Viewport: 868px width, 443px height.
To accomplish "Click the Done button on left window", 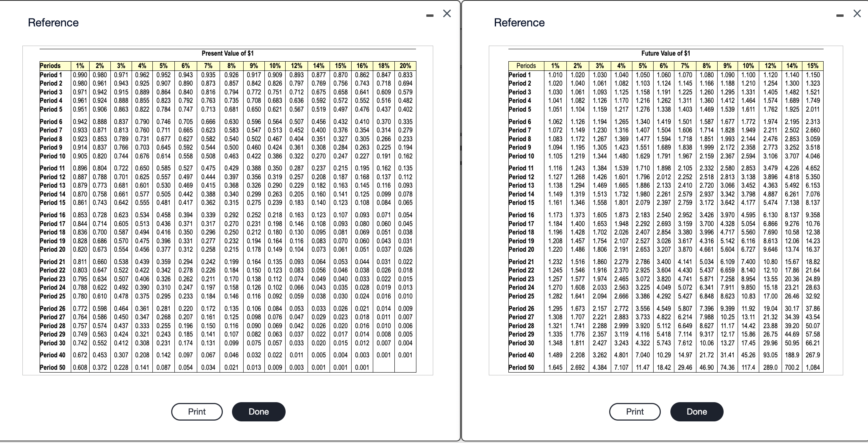I will [x=258, y=411].
